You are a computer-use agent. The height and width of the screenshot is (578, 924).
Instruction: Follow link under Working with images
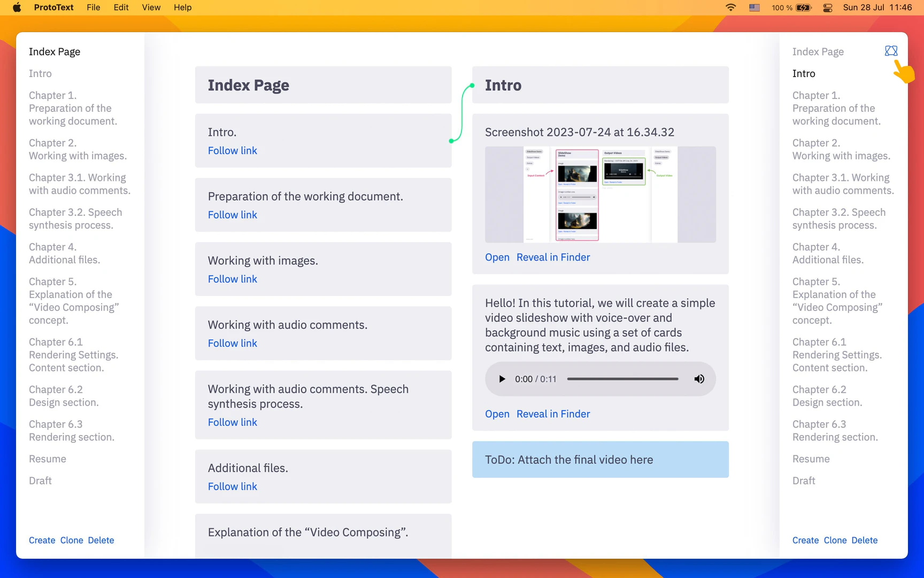point(232,279)
